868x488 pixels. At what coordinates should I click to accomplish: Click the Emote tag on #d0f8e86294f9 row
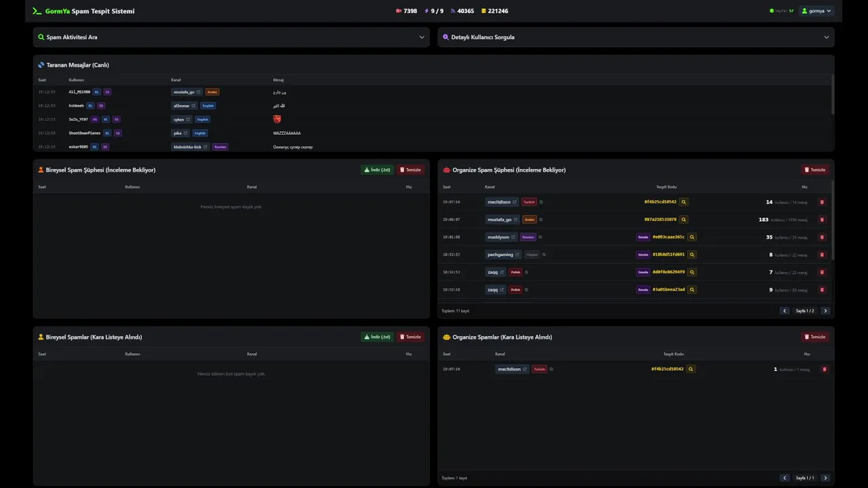tap(643, 272)
